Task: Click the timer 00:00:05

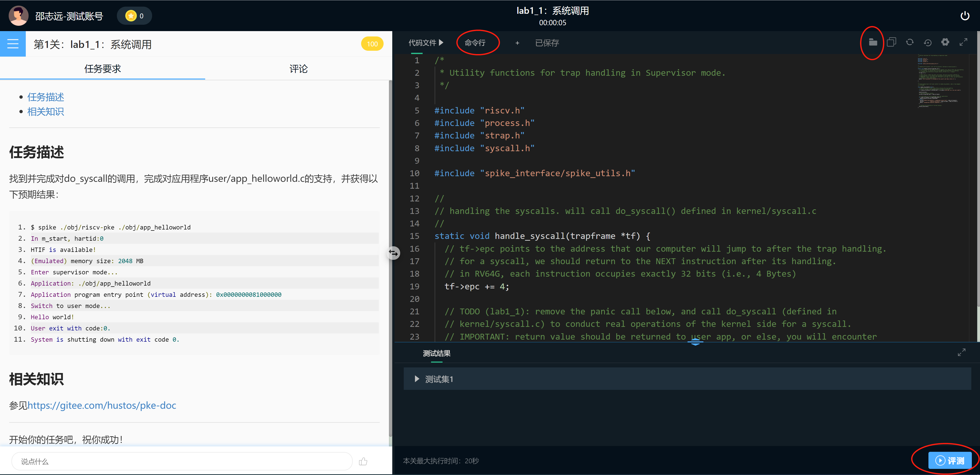Action: pos(552,23)
